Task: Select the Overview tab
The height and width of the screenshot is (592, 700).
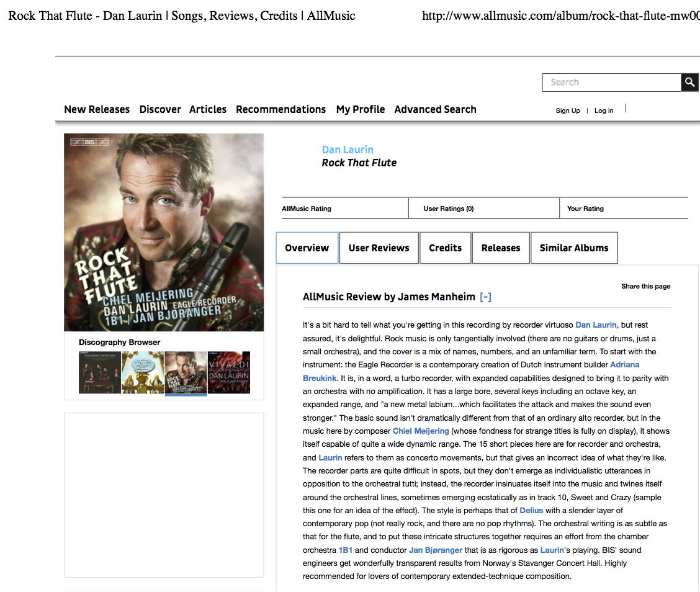Action: tap(307, 248)
